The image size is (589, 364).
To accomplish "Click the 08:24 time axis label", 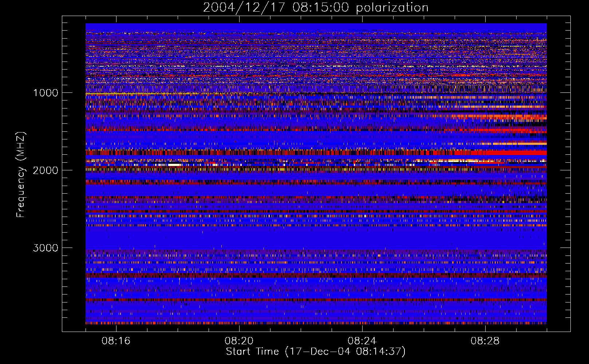I will (x=362, y=341).
